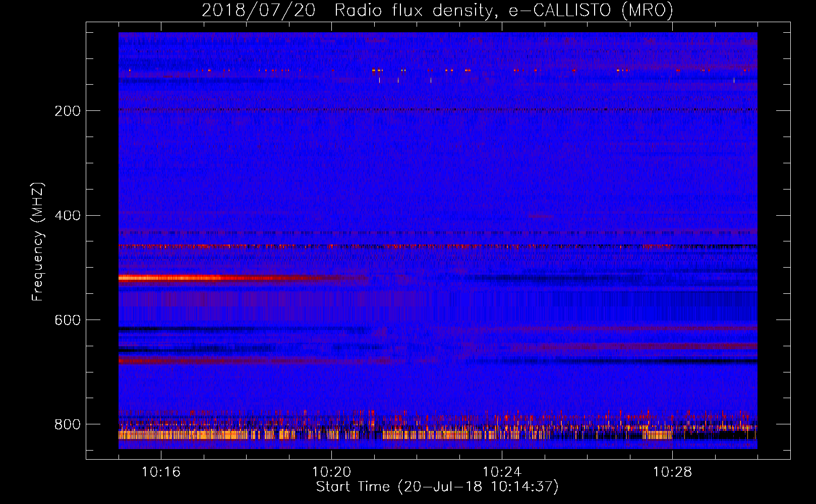Click the 600 frequency tick label
Viewport: 816px width, 504px height.
point(68,320)
